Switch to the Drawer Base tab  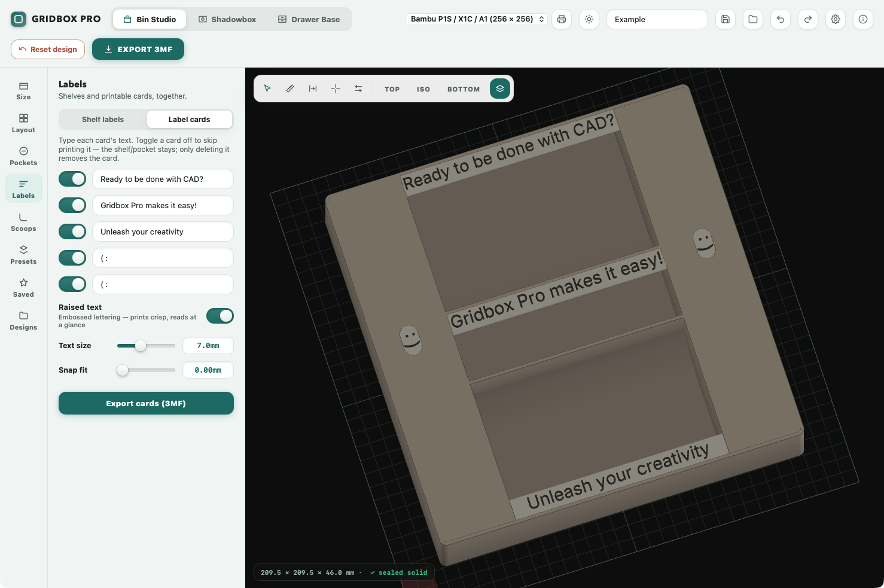(309, 19)
